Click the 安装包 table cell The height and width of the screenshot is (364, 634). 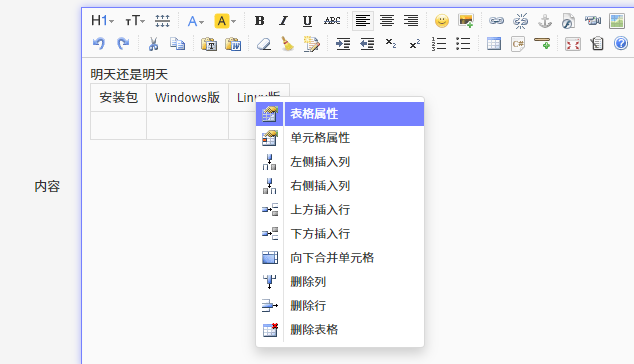[x=118, y=97]
